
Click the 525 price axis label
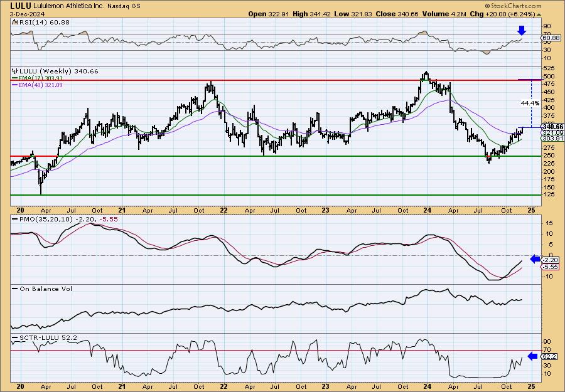click(549, 68)
